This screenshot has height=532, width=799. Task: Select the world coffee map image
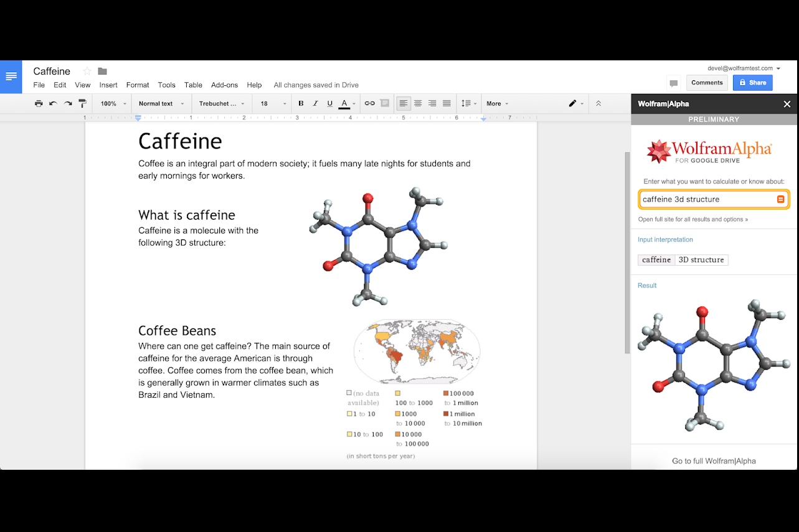(417, 352)
